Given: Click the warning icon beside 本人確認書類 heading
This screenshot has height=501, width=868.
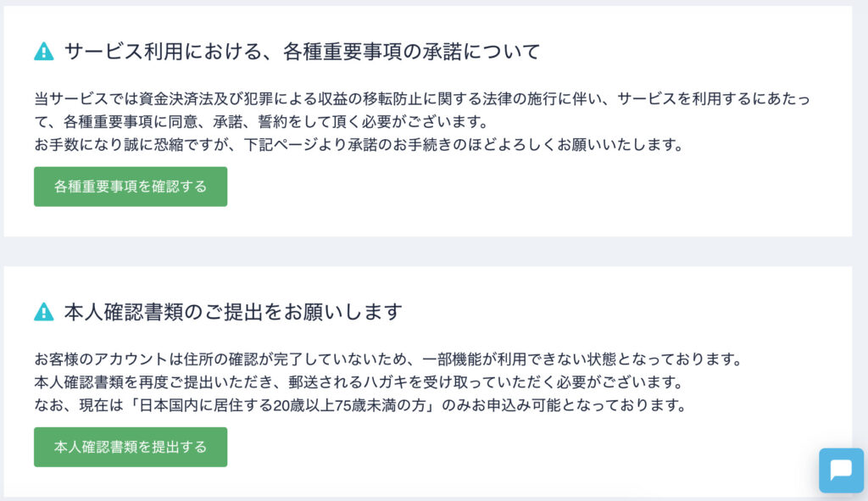Looking at the screenshot, I should 44,312.
